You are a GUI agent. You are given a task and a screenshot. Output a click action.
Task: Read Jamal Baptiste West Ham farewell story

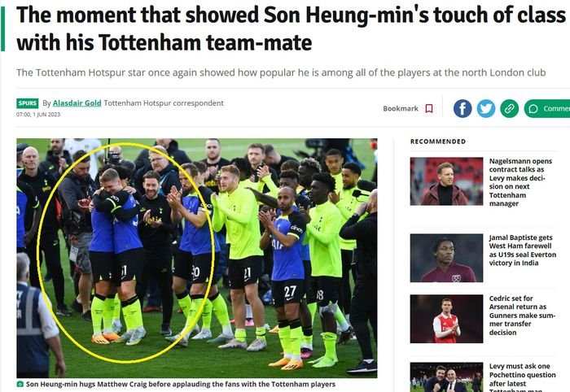[x=523, y=250]
